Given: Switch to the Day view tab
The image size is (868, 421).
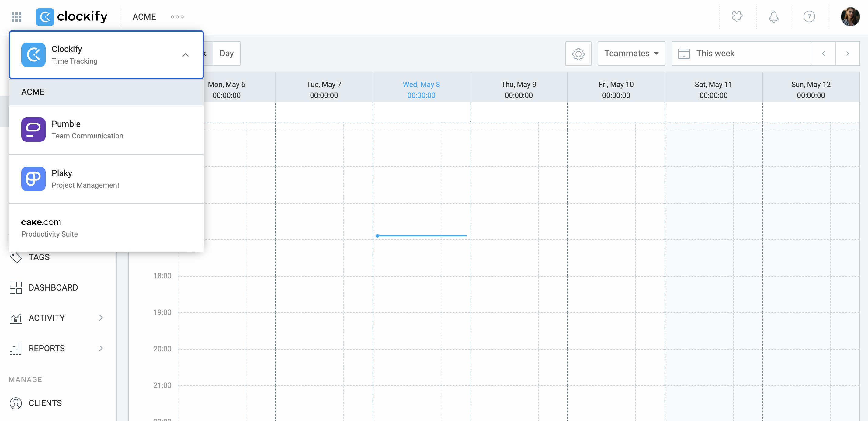Looking at the screenshot, I should pos(227,54).
